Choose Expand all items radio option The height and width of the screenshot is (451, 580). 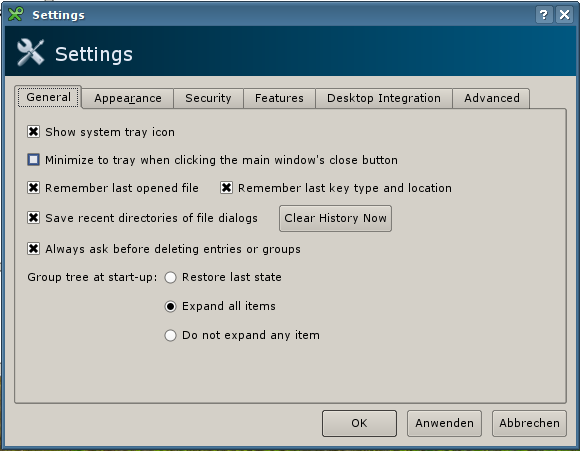tap(171, 306)
